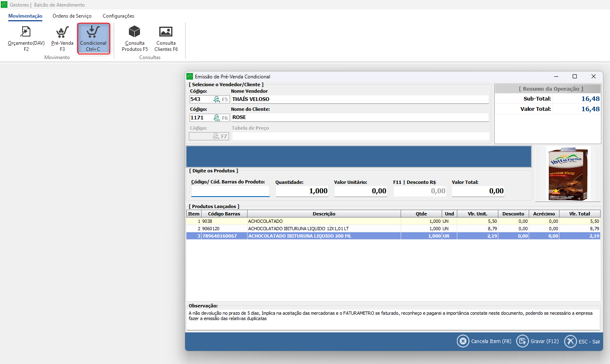Click the Valor Unitário field
The image size is (610, 364).
(x=360, y=191)
